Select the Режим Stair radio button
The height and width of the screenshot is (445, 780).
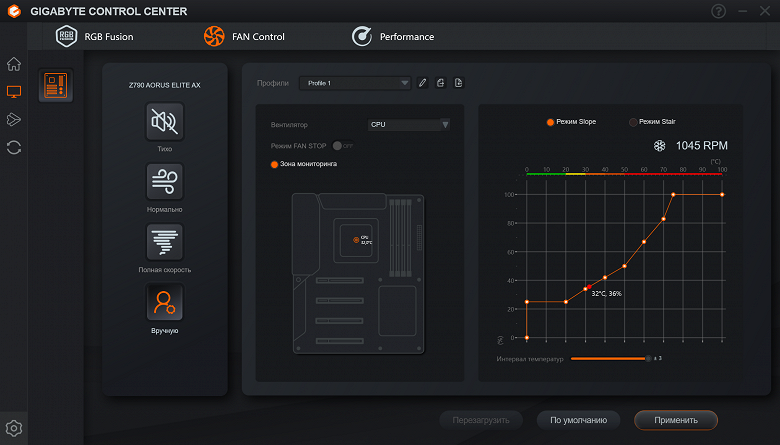coord(633,122)
